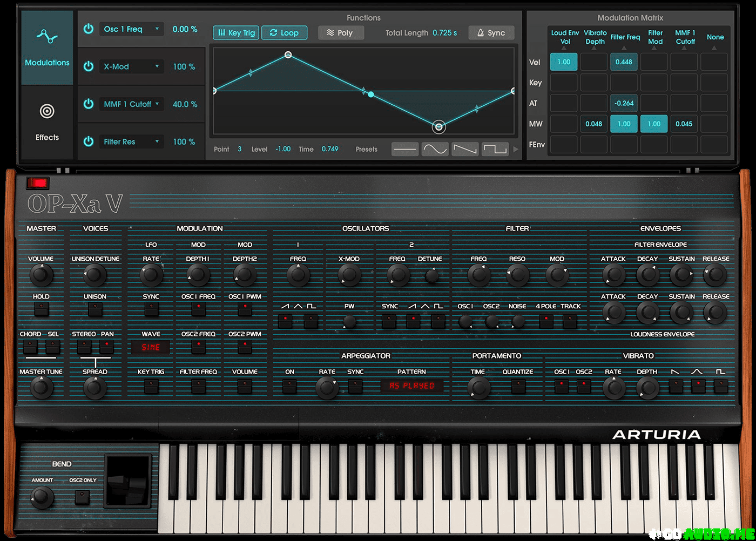This screenshot has width=756, height=541.
Task: Click the power icon beside X-Mod
Action: click(x=89, y=66)
